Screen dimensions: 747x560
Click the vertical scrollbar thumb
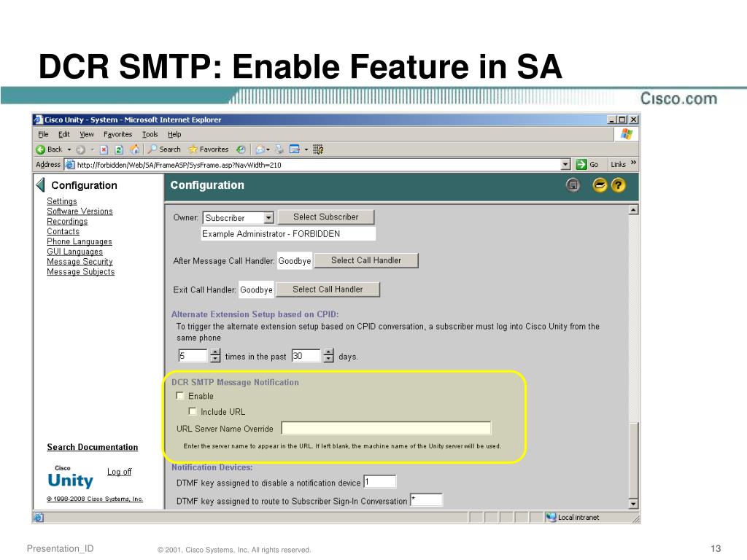point(634,459)
